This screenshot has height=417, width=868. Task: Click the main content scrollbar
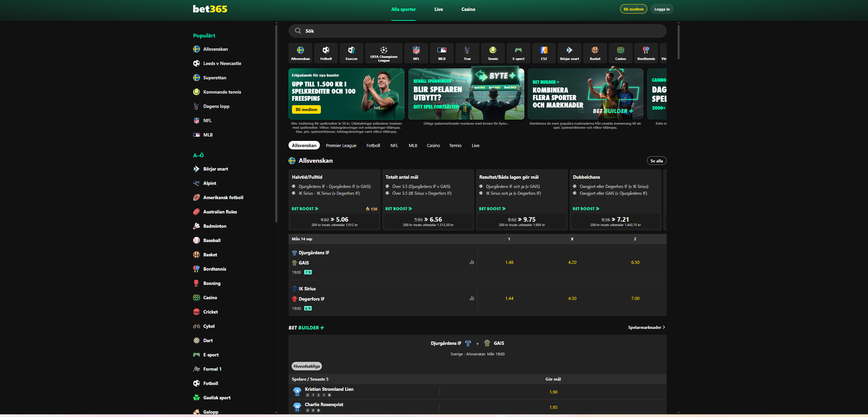(x=678, y=42)
